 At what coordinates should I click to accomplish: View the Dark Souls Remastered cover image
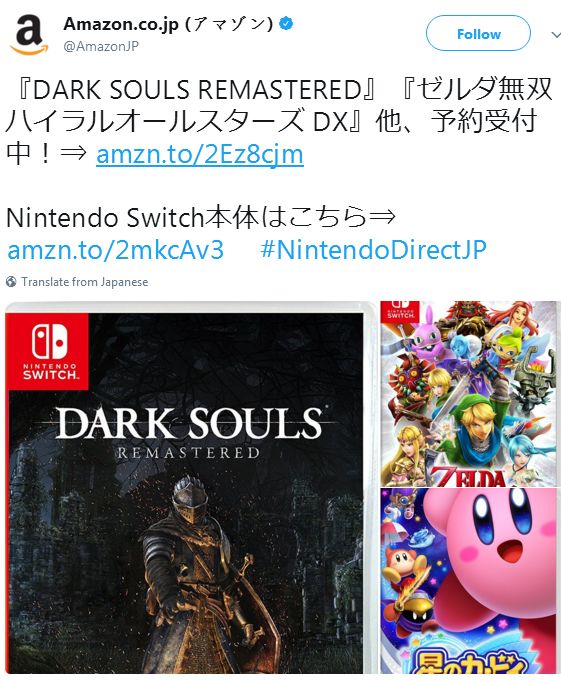click(190, 487)
